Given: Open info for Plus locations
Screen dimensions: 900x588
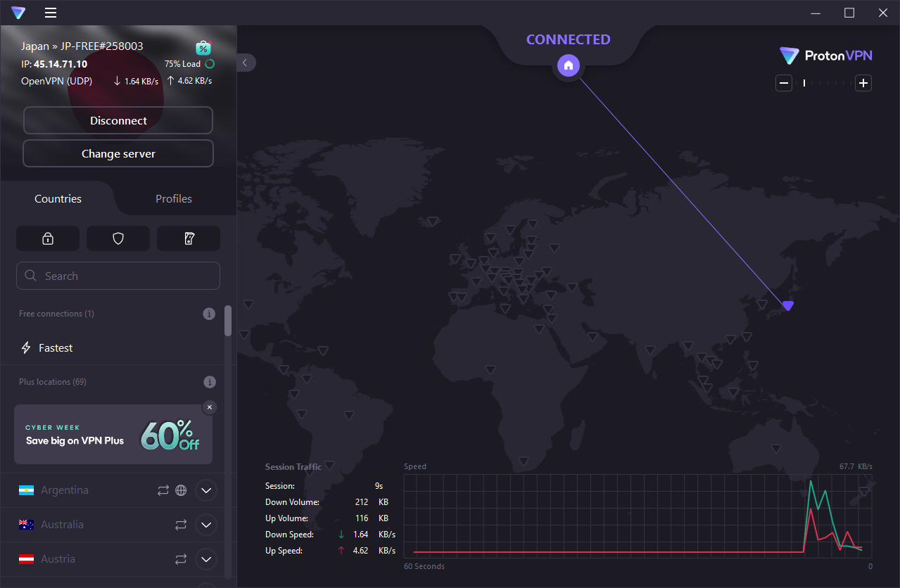Looking at the screenshot, I should click(209, 382).
